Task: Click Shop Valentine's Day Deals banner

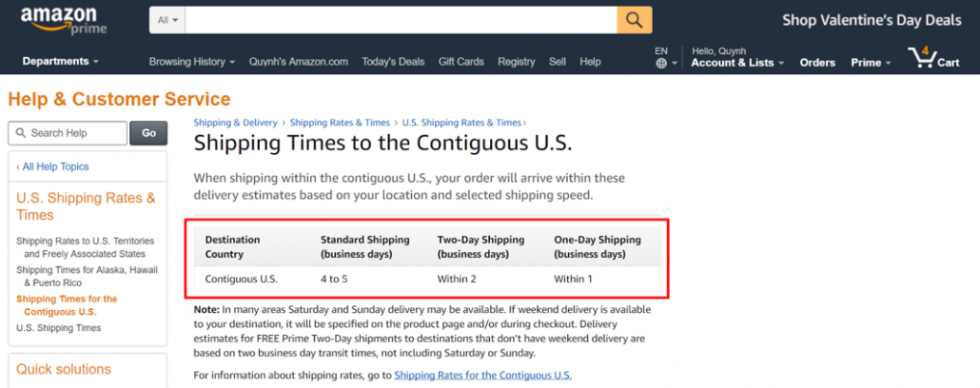Action: click(x=872, y=20)
